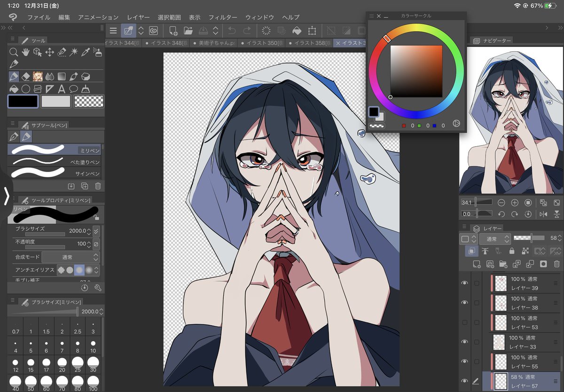
Task: Open レイヤー menu
Action: [138, 17]
